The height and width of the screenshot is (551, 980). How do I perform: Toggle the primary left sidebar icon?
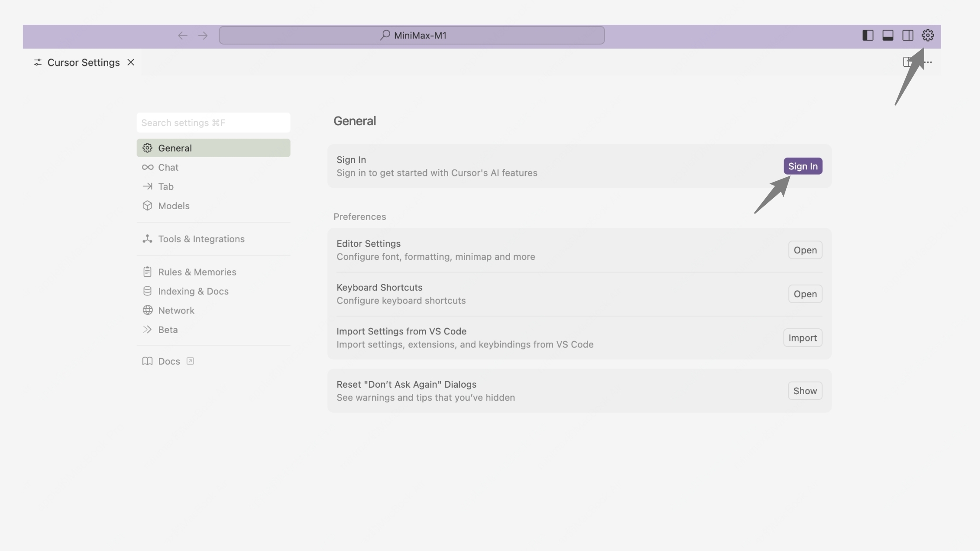[x=867, y=35]
